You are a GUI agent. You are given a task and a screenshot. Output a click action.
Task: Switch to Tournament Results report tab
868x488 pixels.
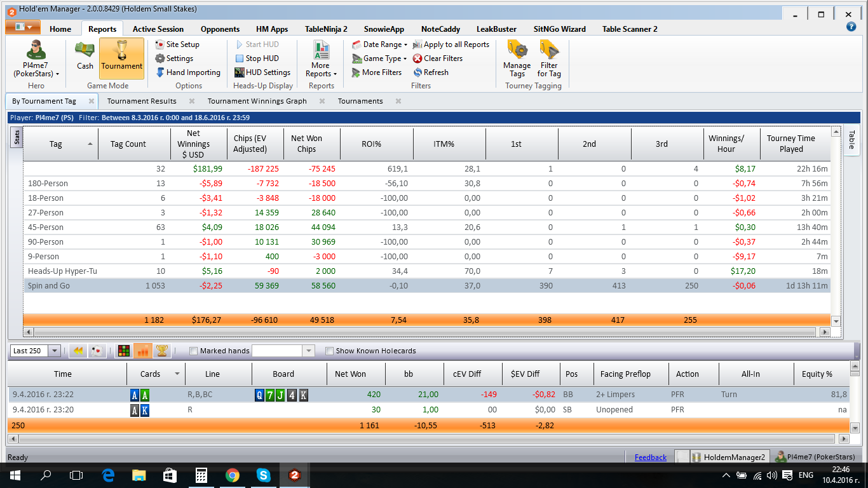click(x=142, y=101)
